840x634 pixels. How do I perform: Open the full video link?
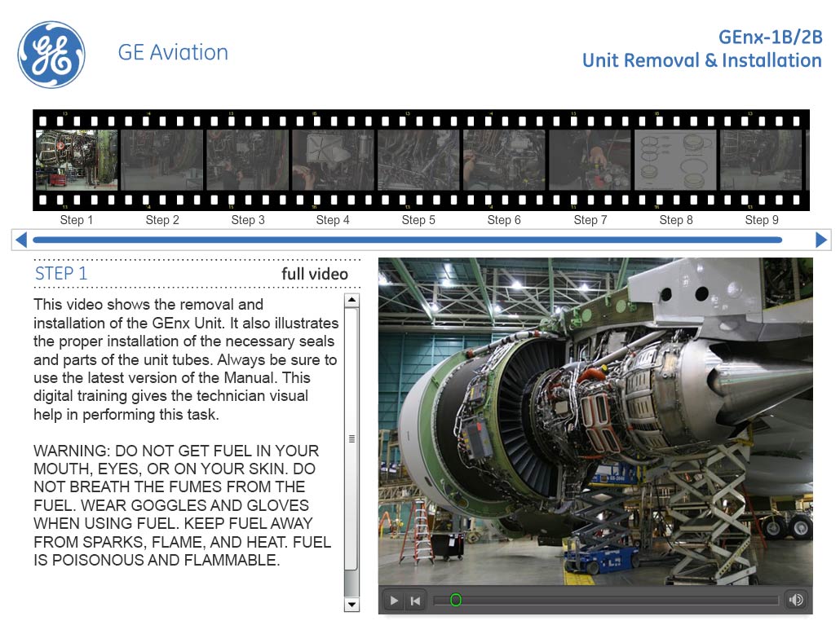(x=315, y=274)
